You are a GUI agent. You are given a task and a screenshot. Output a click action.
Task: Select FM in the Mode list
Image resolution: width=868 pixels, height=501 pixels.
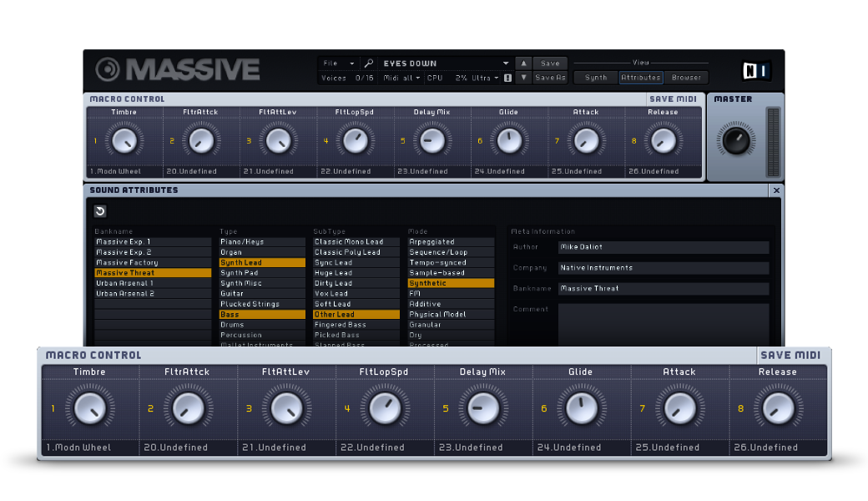coord(452,293)
